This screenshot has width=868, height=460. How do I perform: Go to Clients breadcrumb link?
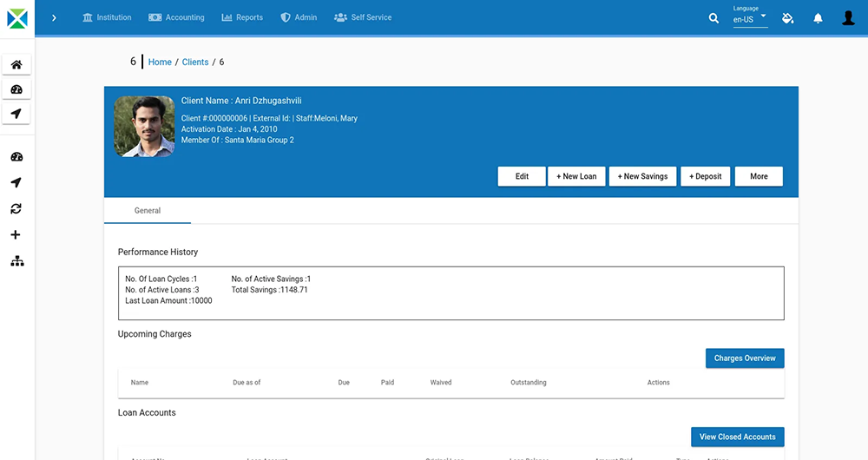pyautogui.click(x=195, y=62)
